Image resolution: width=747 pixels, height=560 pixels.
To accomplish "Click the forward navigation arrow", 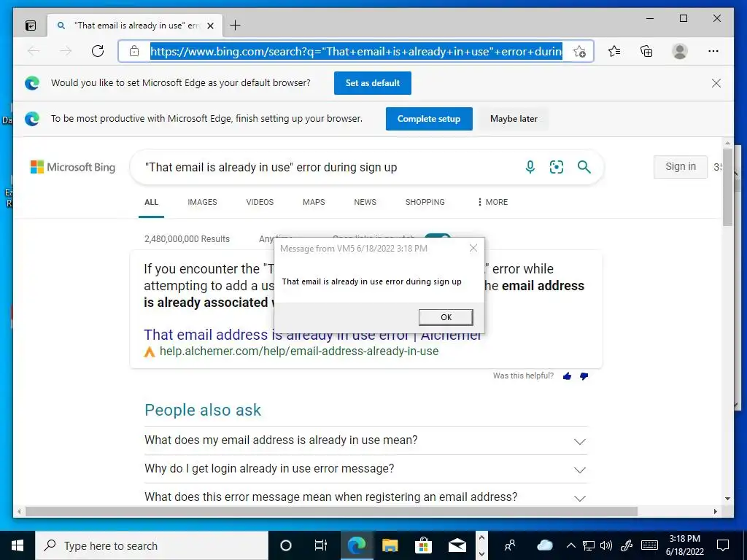I will [66, 51].
